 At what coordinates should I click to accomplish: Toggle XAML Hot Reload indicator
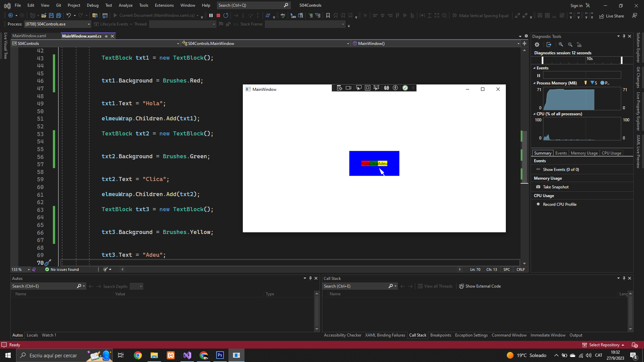405,88
